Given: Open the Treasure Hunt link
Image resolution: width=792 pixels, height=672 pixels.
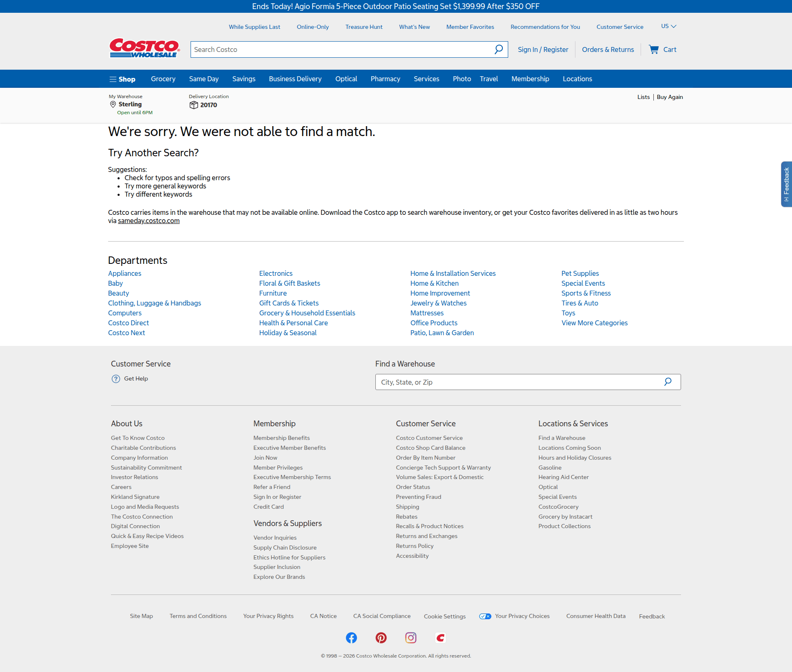Looking at the screenshot, I should [x=364, y=27].
